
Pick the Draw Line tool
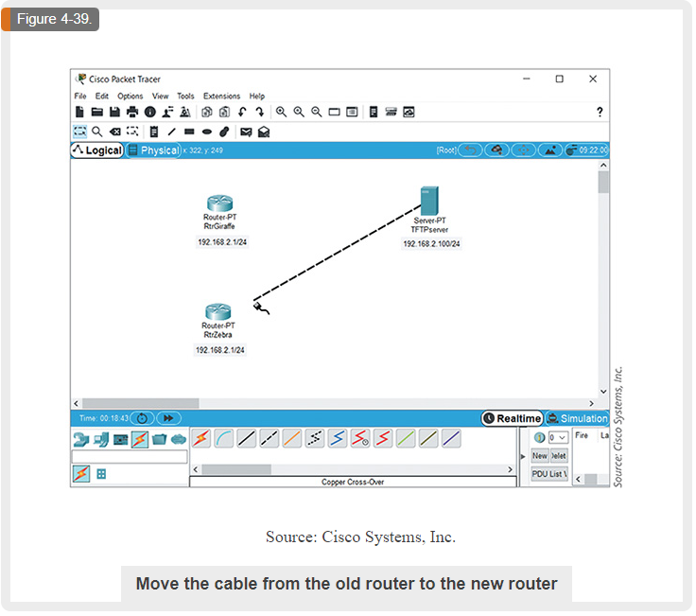point(172,132)
